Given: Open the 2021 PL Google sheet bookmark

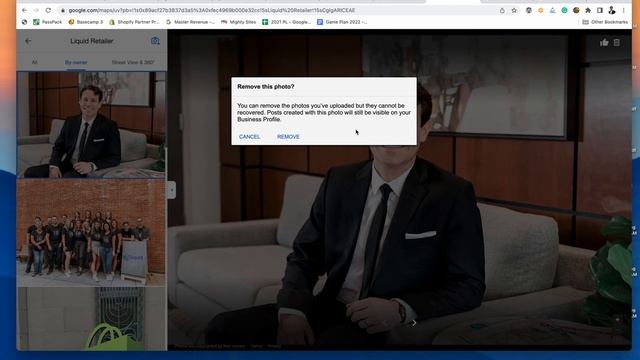Looking at the screenshot, I should click(287, 22).
